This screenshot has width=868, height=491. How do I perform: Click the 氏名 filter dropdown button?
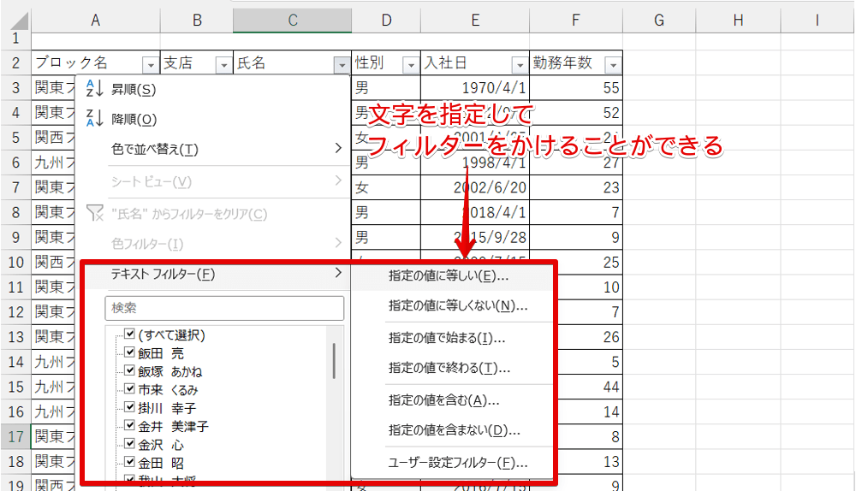point(342,64)
